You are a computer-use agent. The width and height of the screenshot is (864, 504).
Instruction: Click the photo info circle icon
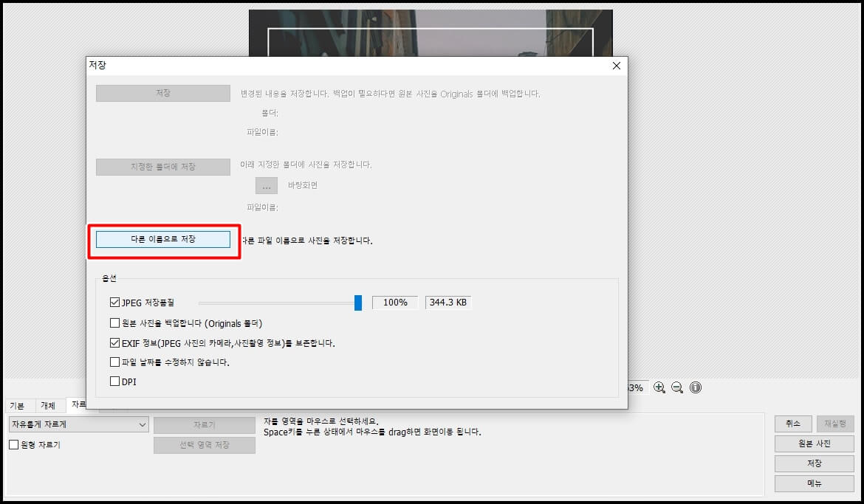pos(696,387)
